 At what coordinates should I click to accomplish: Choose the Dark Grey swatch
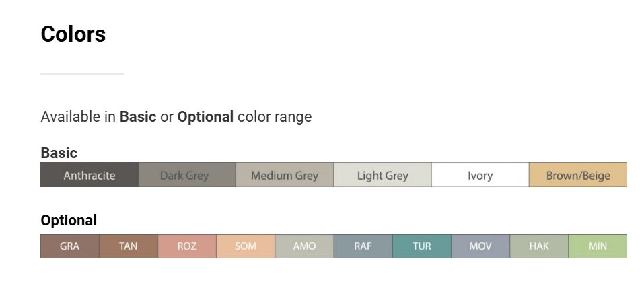(x=187, y=175)
